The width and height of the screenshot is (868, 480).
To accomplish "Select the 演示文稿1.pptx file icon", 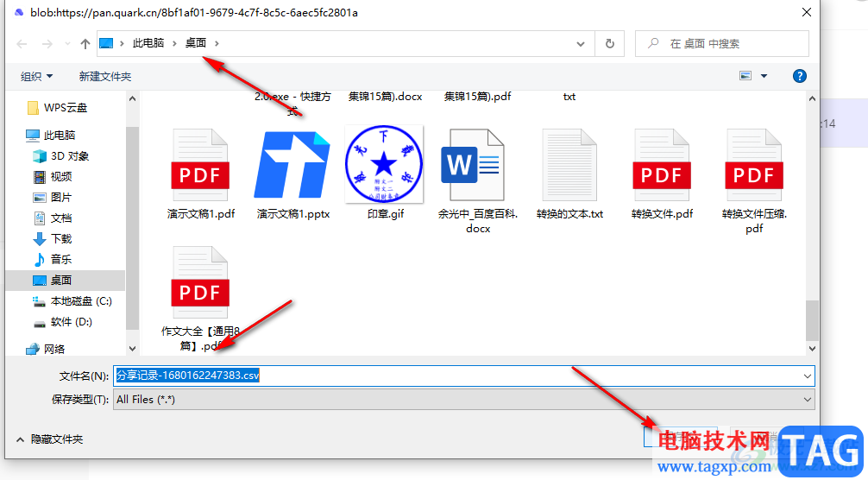I will click(292, 165).
